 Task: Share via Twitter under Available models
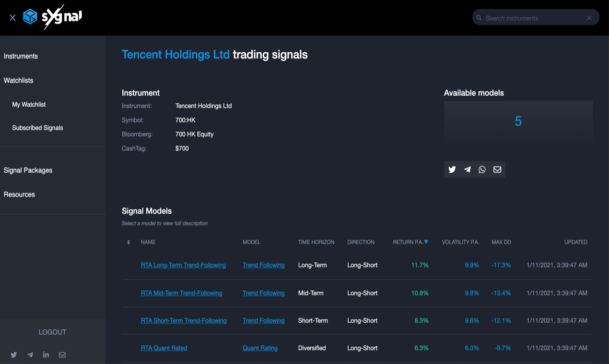[452, 170]
